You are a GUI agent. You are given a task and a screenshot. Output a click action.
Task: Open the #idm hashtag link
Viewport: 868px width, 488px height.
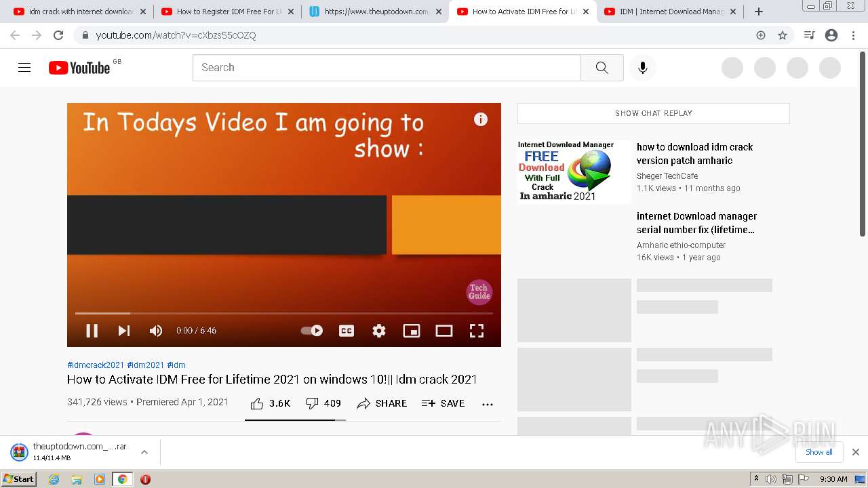point(176,365)
